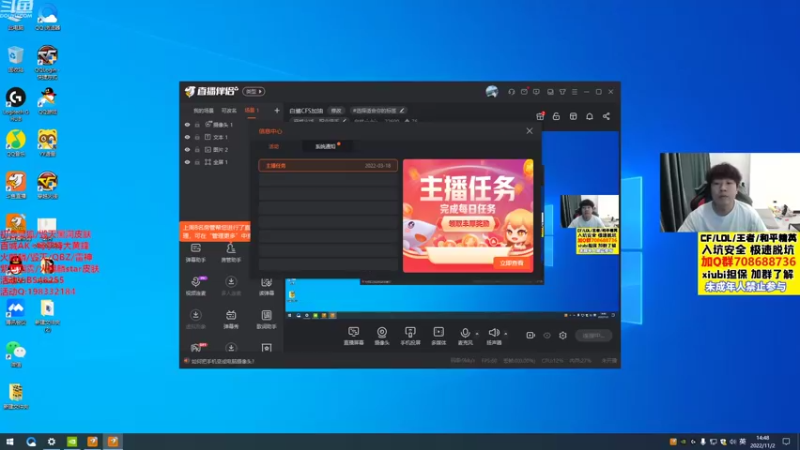The image size is (800, 450).
Task: Click the type selector pill beside the logo
Action: tap(254, 92)
